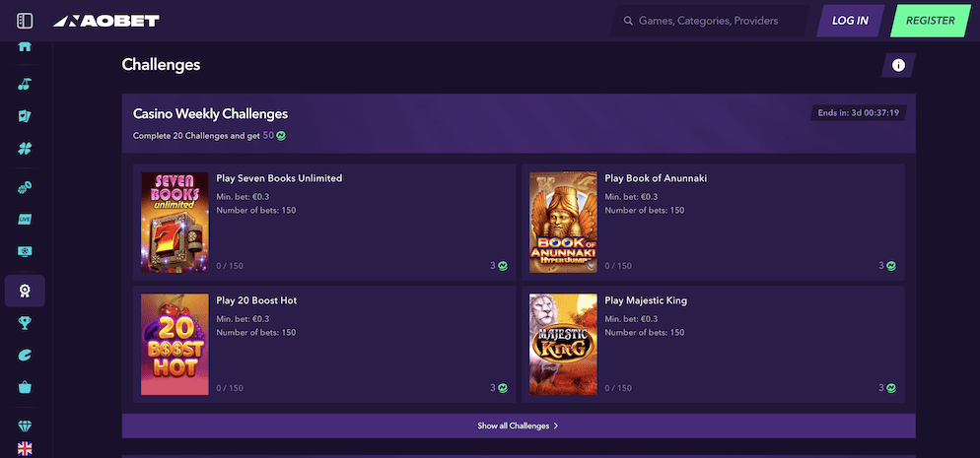Open the LIVE icon in sidebar

coord(25,220)
